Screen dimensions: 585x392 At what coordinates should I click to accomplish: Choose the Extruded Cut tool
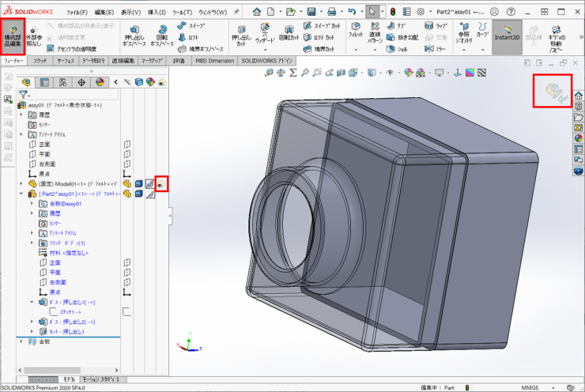point(242,37)
